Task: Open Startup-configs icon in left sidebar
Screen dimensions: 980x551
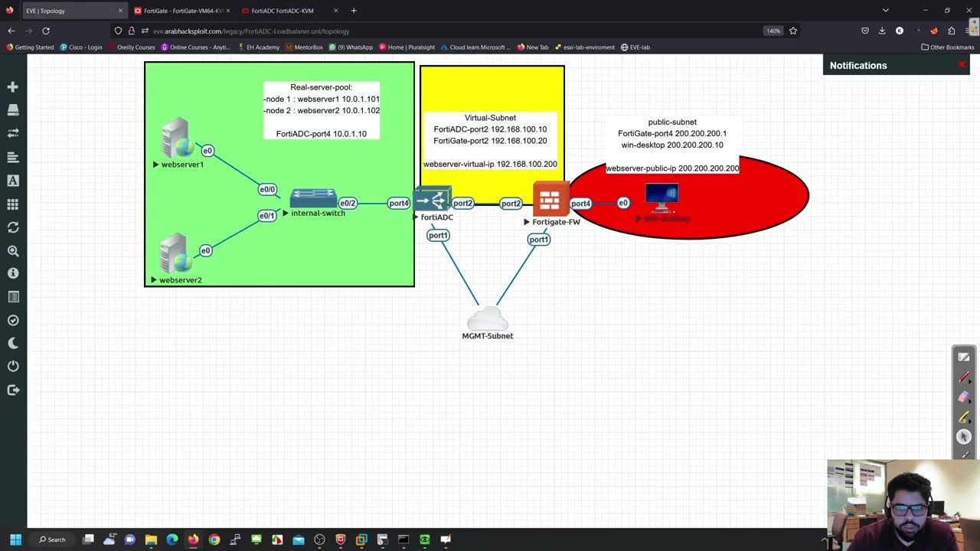Action: click(x=13, y=157)
